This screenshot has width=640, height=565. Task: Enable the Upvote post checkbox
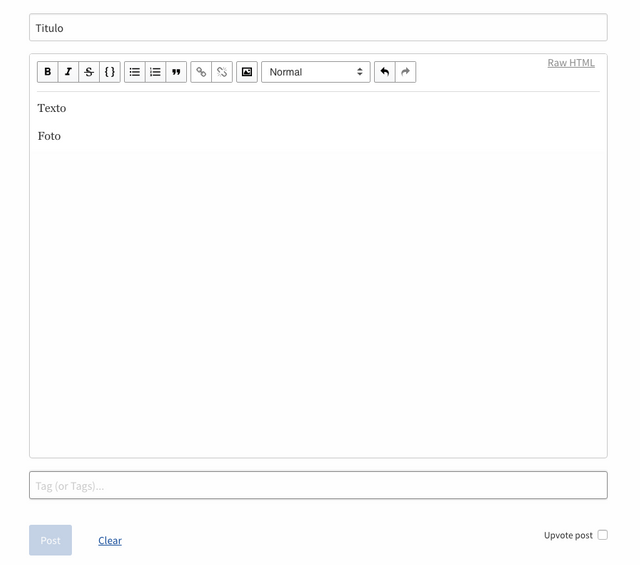coord(602,535)
